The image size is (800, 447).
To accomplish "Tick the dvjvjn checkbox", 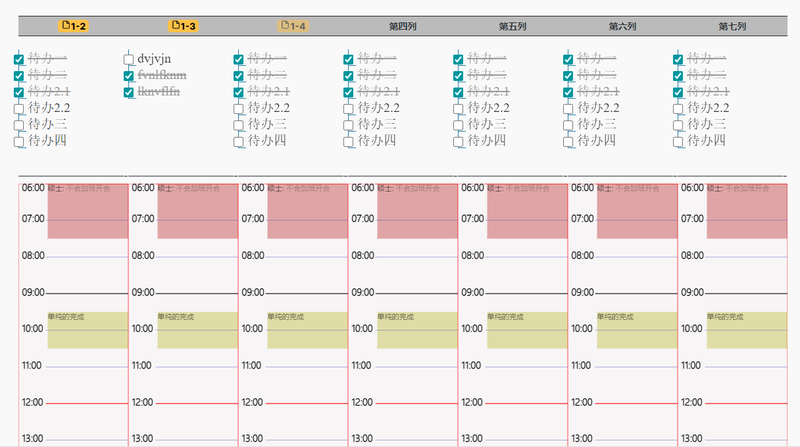I will click(x=129, y=59).
